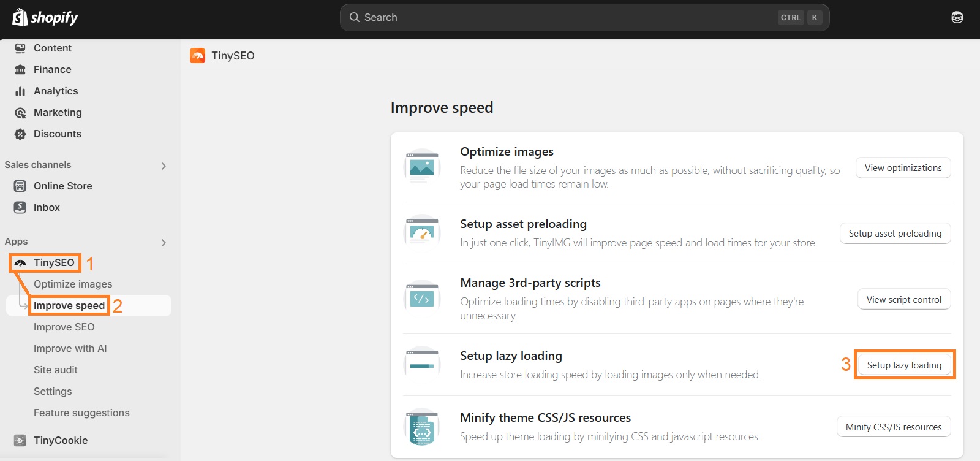Click the Setup lazy loading heading
The height and width of the screenshot is (461, 980).
pyautogui.click(x=511, y=356)
